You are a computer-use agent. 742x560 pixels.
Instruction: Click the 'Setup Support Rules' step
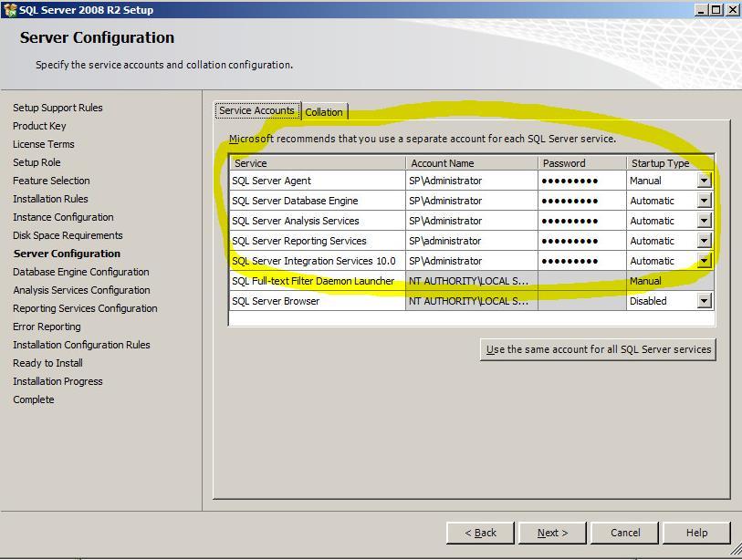coord(57,108)
